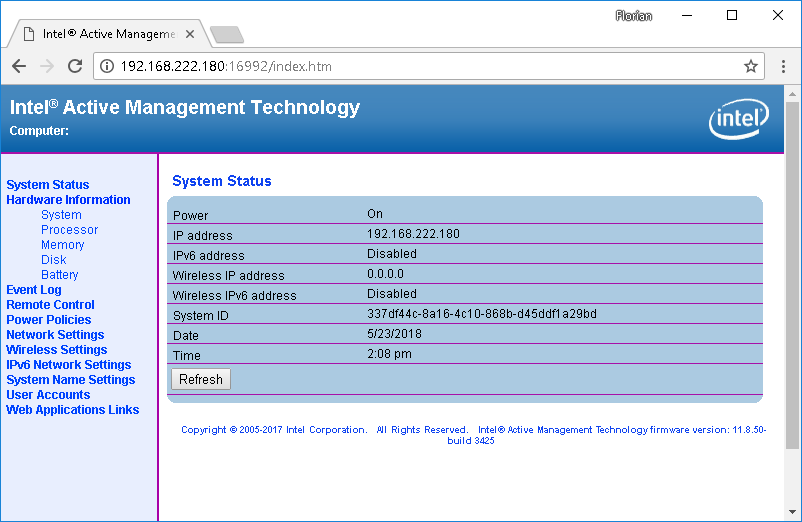Select the Intel Active Management tab
Image resolution: width=802 pixels, height=522 pixels.
point(108,34)
